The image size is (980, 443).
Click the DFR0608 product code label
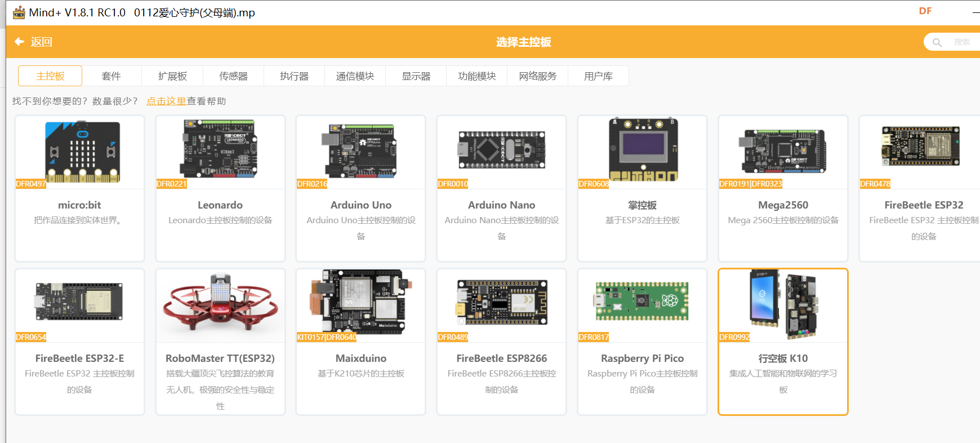[594, 184]
